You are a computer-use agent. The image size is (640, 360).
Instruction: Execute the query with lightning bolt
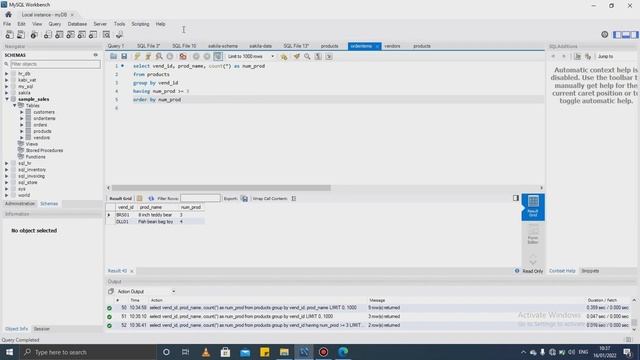click(x=137, y=56)
